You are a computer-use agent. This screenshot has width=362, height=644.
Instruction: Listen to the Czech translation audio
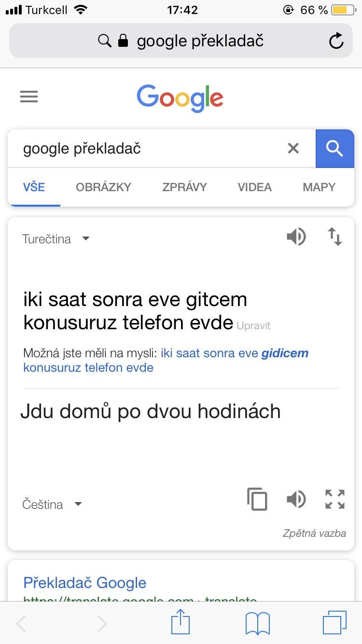(x=296, y=499)
